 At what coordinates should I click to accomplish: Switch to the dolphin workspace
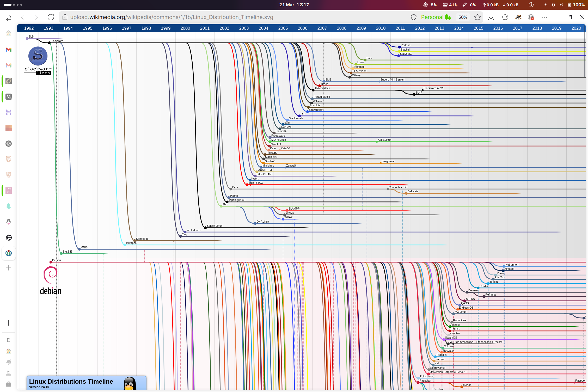(9, 362)
